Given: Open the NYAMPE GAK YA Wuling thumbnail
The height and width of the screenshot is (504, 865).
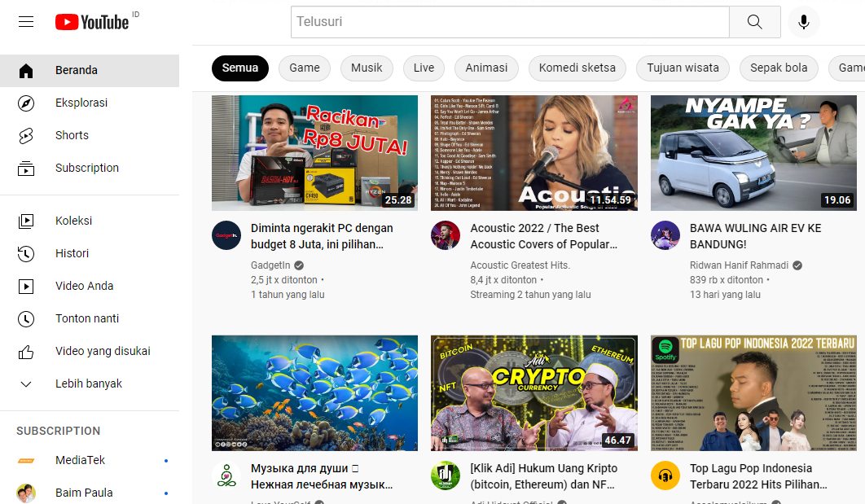Looking at the screenshot, I should click(x=753, y=153).
